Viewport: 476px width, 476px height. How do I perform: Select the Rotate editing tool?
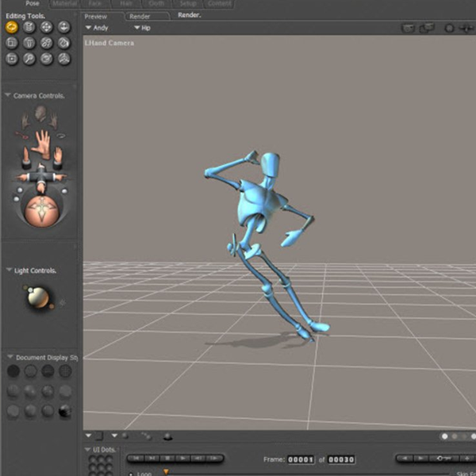12,27
